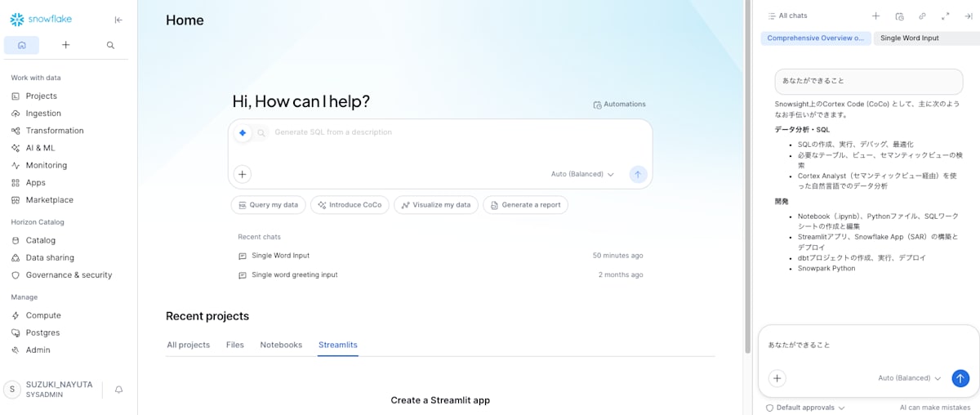
Task: Select the Home icon in the sidebar
Action: (22, 45)
